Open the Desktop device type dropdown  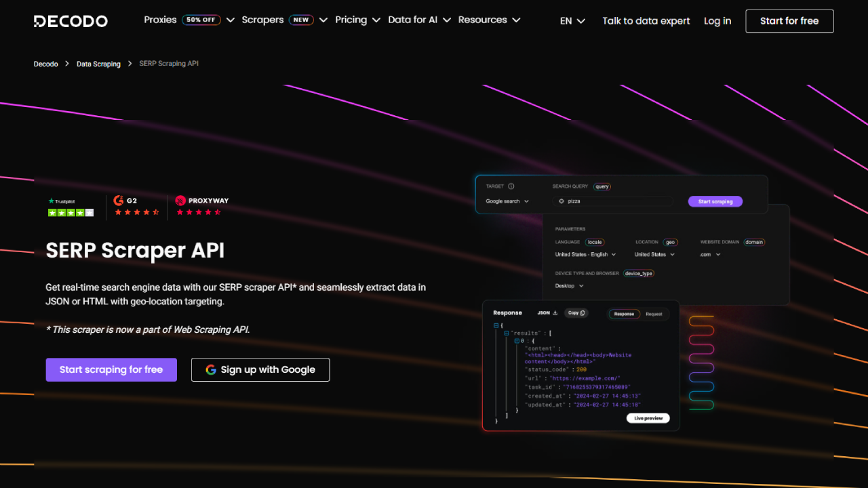pyautogui.click(x=568, y=285)
